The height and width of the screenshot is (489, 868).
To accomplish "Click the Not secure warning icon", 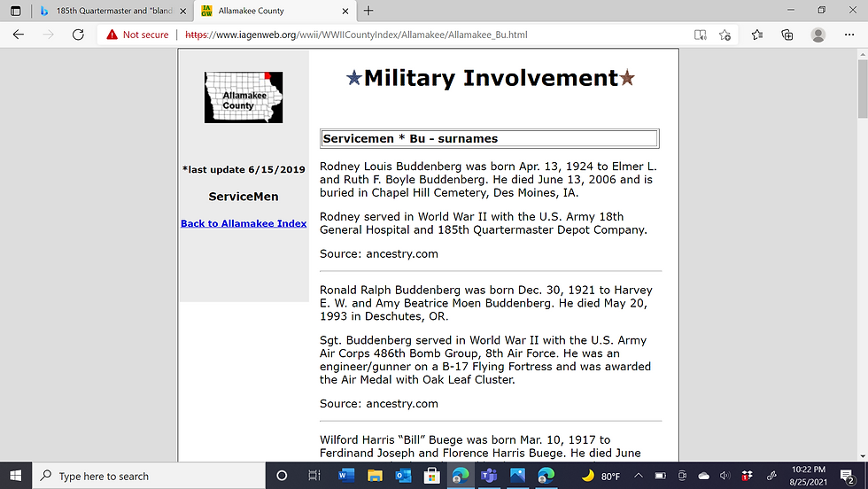I will click(112, 35).
